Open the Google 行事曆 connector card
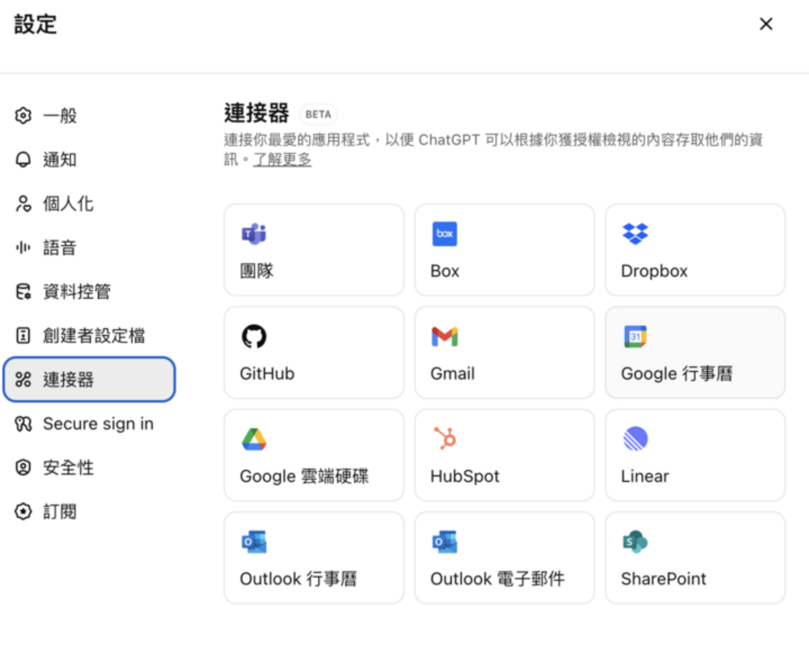809x672 pixels. pyautogui.click(x=695, y=352)
